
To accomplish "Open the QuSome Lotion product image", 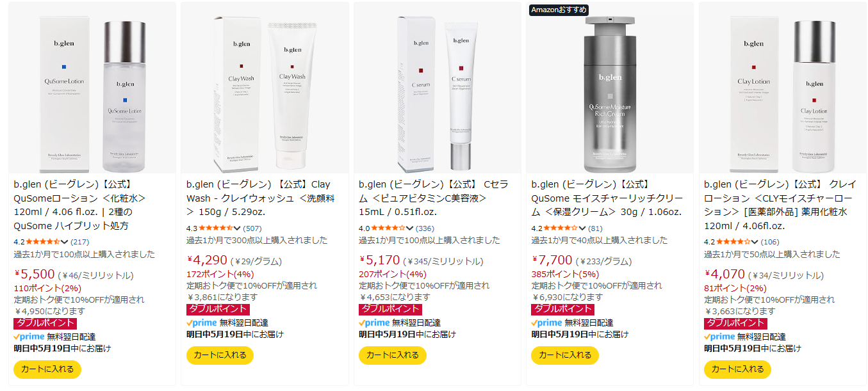I will 92,88.
